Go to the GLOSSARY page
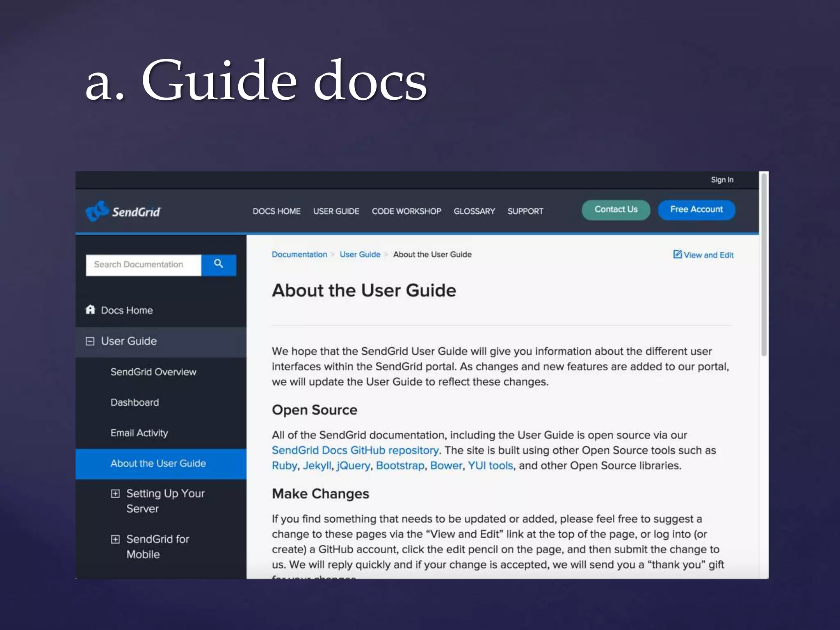The image size is (840, 630). [x=474, y=211]
